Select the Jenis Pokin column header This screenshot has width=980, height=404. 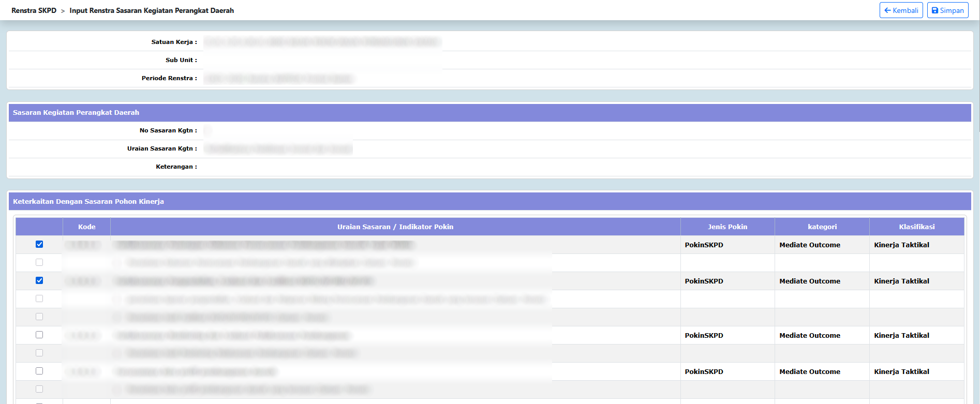tap(727, 227)
